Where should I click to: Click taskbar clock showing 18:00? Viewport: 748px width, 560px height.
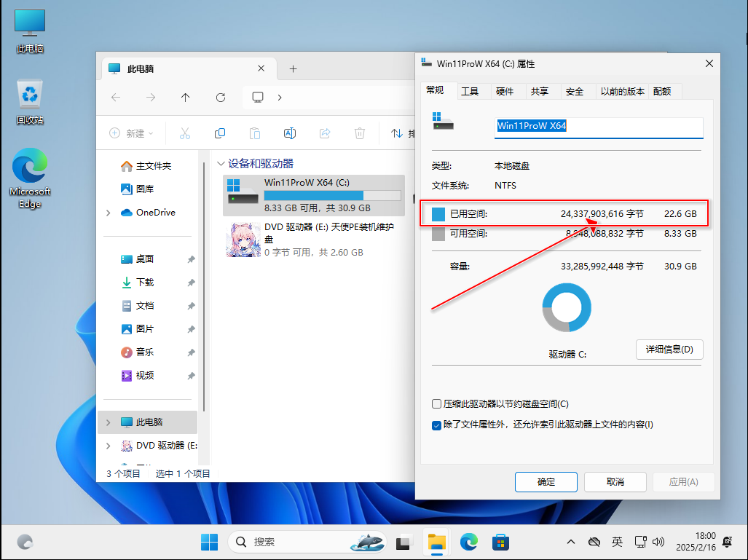(x=696, y=541)
